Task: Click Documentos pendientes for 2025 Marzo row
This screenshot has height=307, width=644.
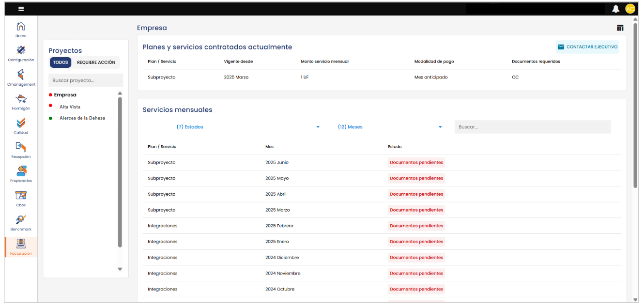Action: pyautogui.click(x=416, y=210)
